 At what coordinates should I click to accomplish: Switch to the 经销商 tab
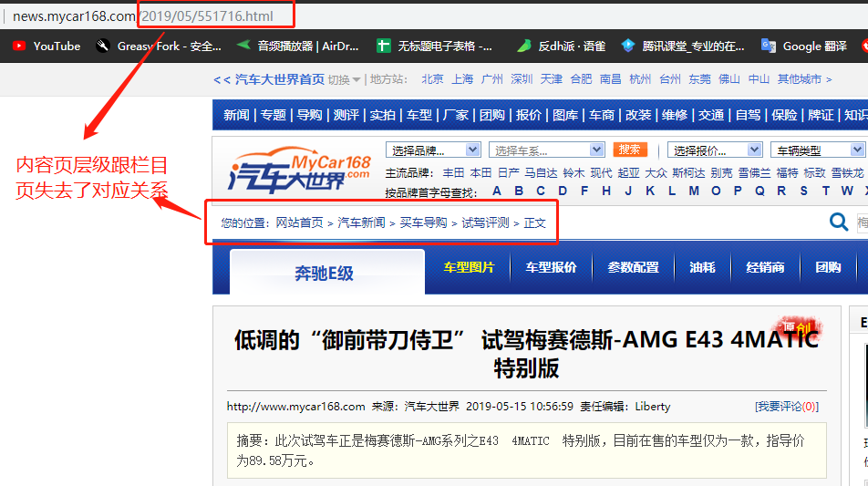[765, 267]
